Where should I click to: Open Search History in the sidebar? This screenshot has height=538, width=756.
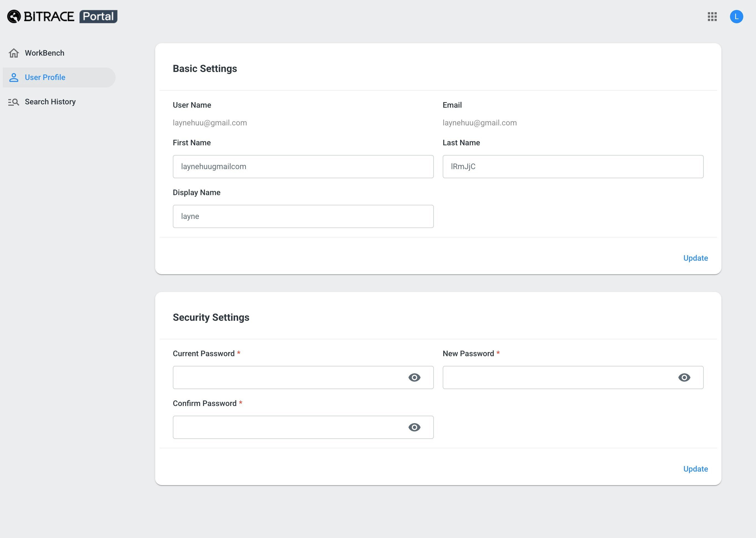point(50,102)
